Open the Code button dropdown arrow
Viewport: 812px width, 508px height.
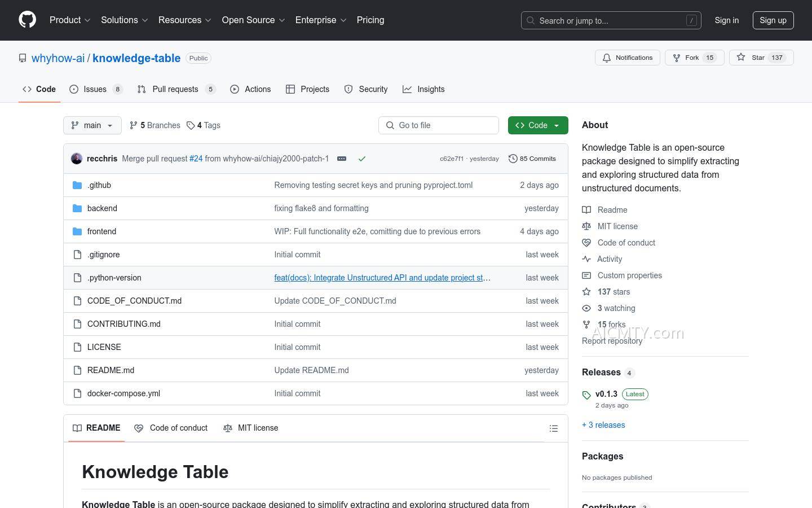(557, 125)
